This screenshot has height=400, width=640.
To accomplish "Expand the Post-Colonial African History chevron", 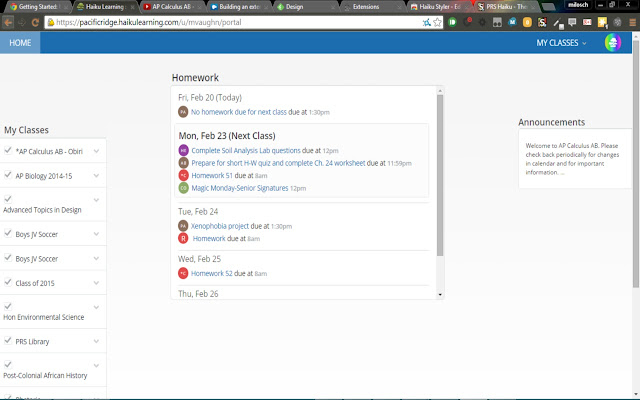I will 96,366.
